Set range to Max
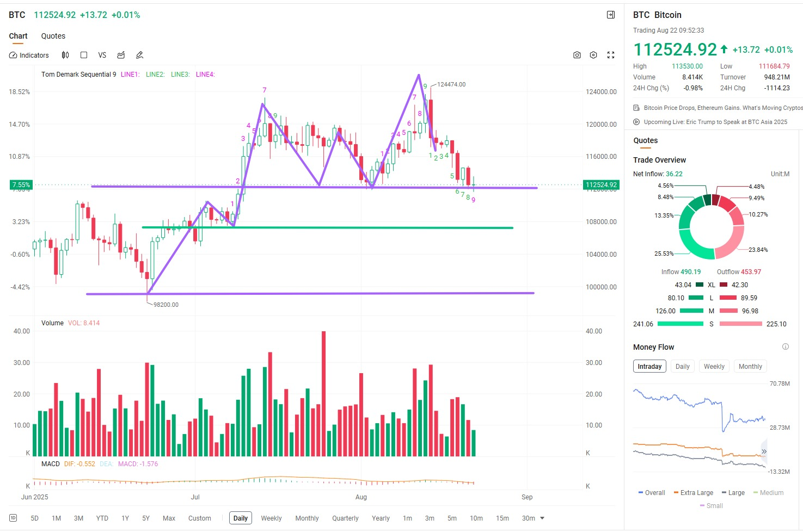 point(169,518)
